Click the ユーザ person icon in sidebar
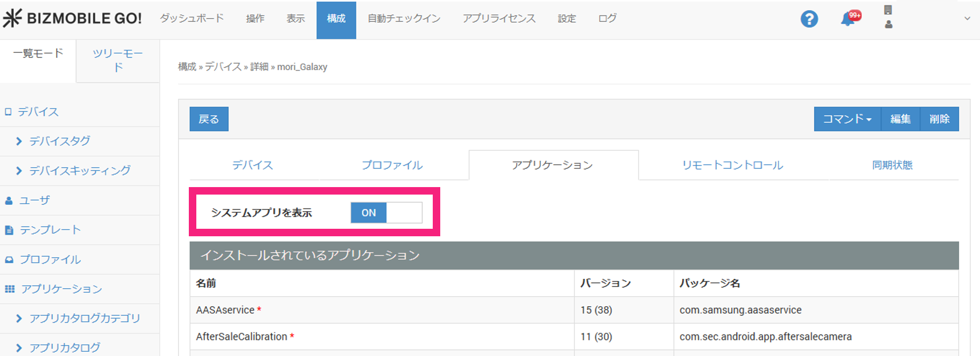 [x=9, y=201]
